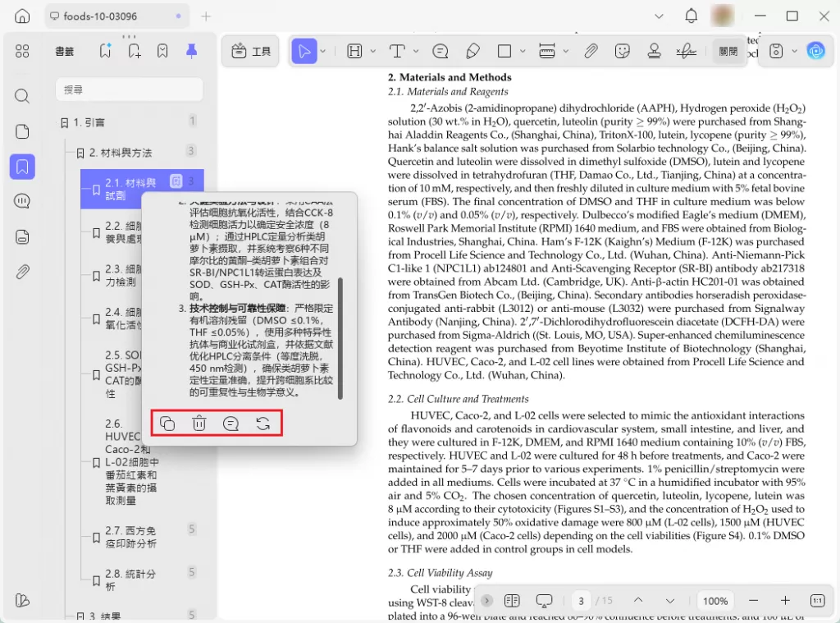Click the signature tool in the toolbar
Screen dimensions: 840x623
686,51
